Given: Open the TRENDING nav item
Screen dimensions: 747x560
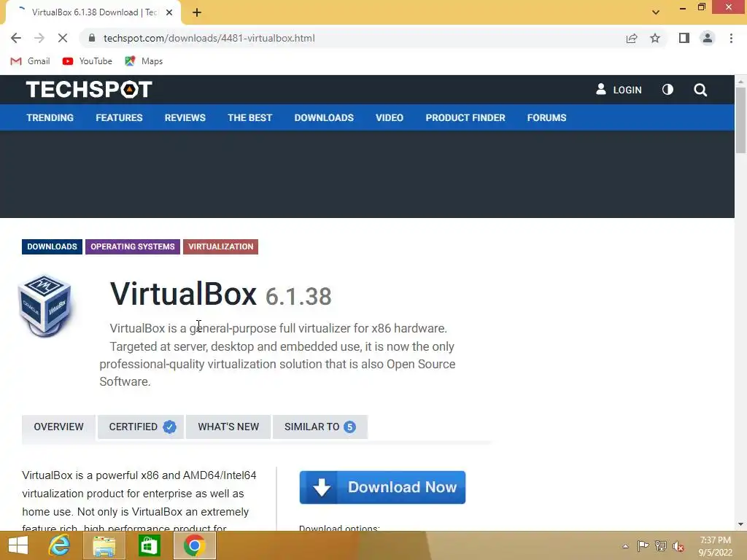Looking at the screenshot, I should tap(50, 117).
